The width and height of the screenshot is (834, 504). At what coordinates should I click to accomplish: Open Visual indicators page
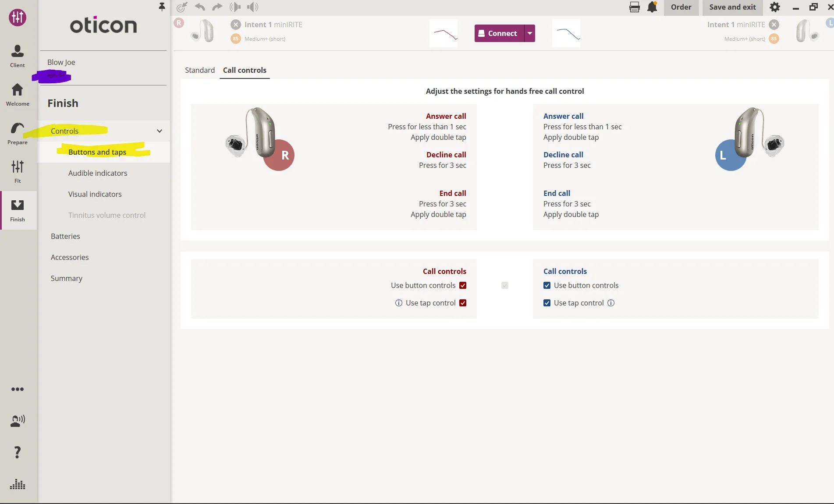click(95, 194)
